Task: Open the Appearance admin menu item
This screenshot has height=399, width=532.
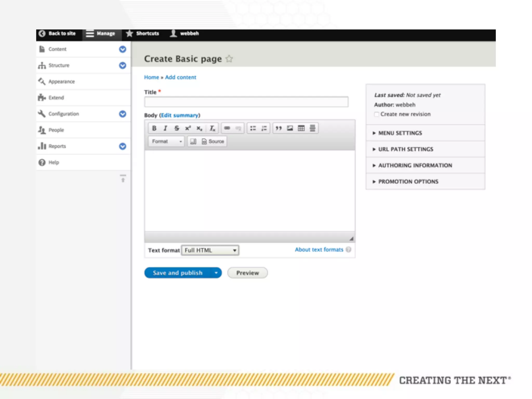Action: 62,82
